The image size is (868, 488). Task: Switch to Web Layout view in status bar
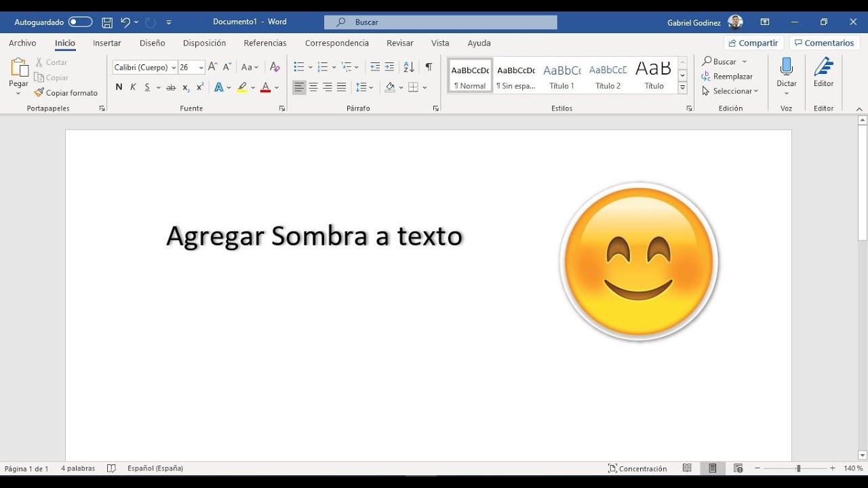[738, 468]
